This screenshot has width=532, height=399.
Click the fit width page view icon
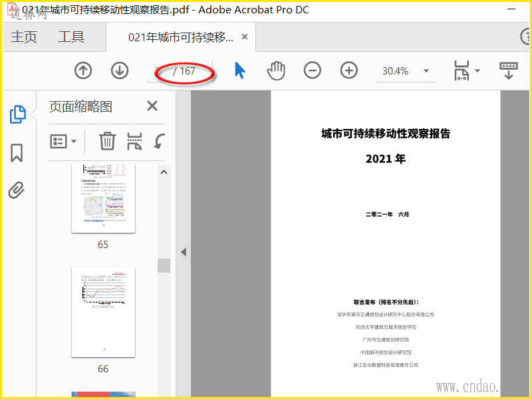[x=462, y=70]
